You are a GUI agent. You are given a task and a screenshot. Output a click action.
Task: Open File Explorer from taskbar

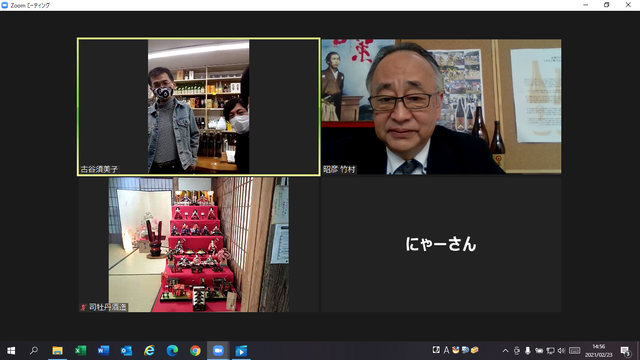[x=58, y=351]
